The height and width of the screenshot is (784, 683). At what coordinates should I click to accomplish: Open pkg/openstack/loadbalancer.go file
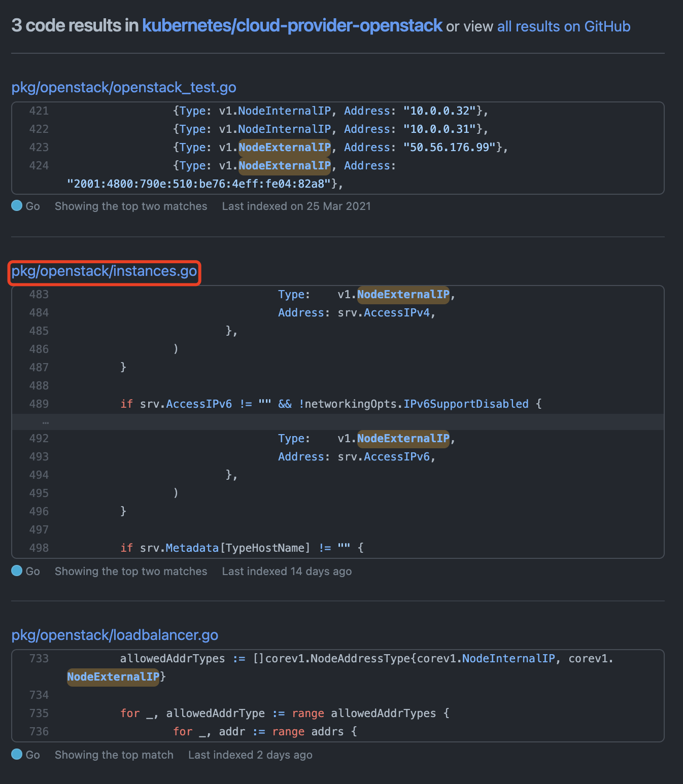(115, 635)
